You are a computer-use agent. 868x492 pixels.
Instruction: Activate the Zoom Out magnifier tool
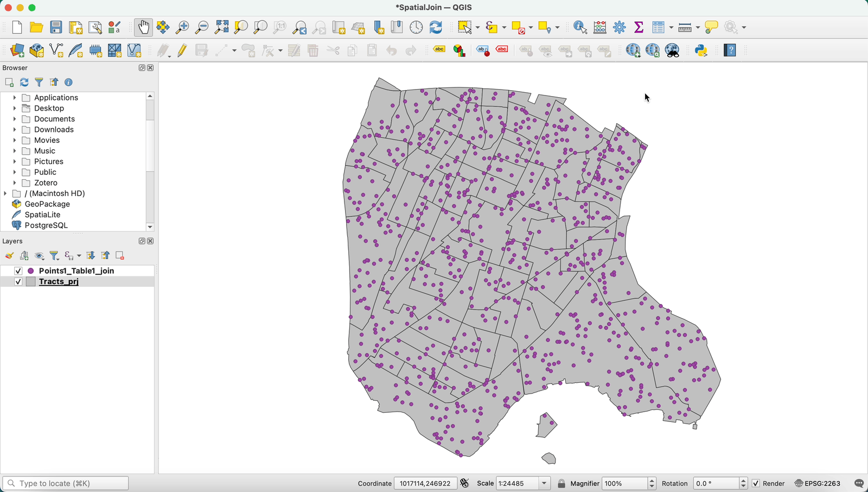[x=202, y=27]
